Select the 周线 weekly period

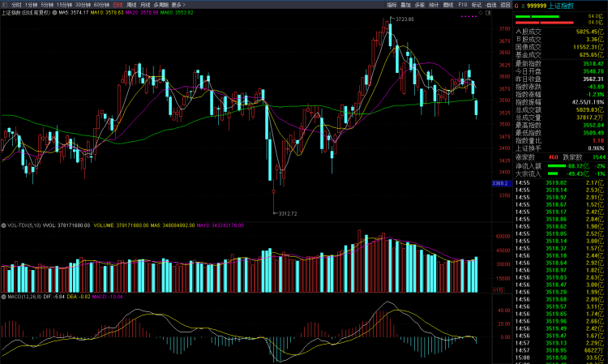[131, 5]
